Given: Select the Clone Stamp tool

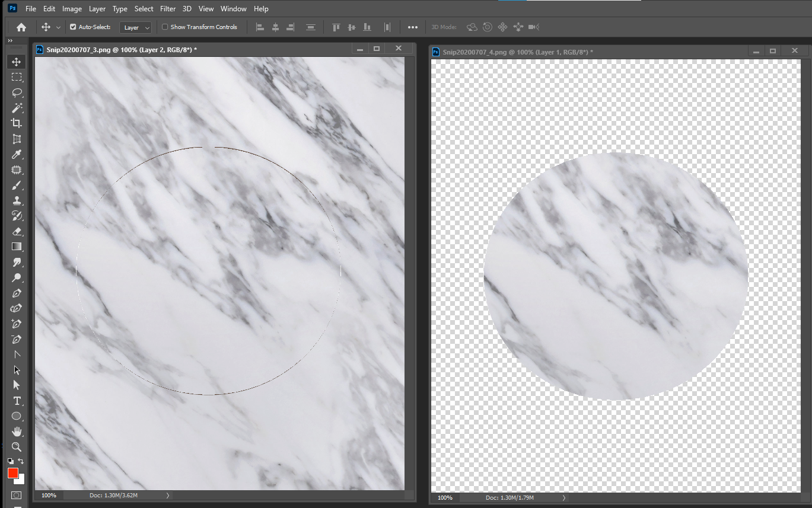Looking at the screenshot, I should tap(16, 200).
